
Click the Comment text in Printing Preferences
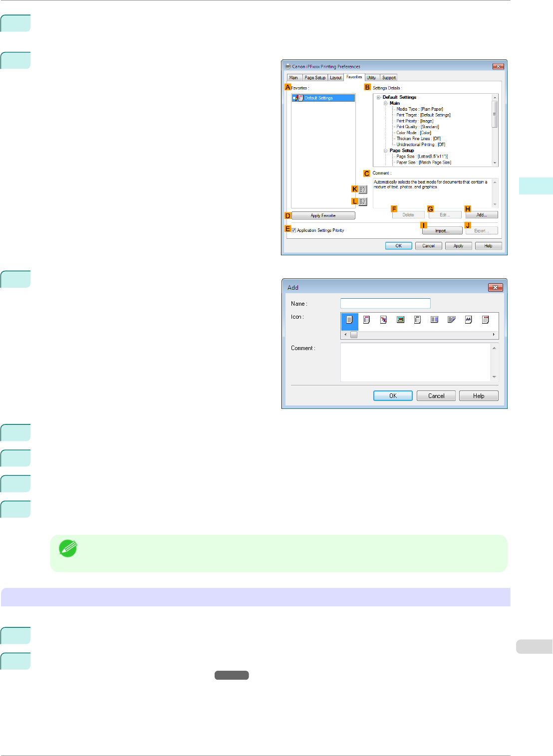(431, 185)
